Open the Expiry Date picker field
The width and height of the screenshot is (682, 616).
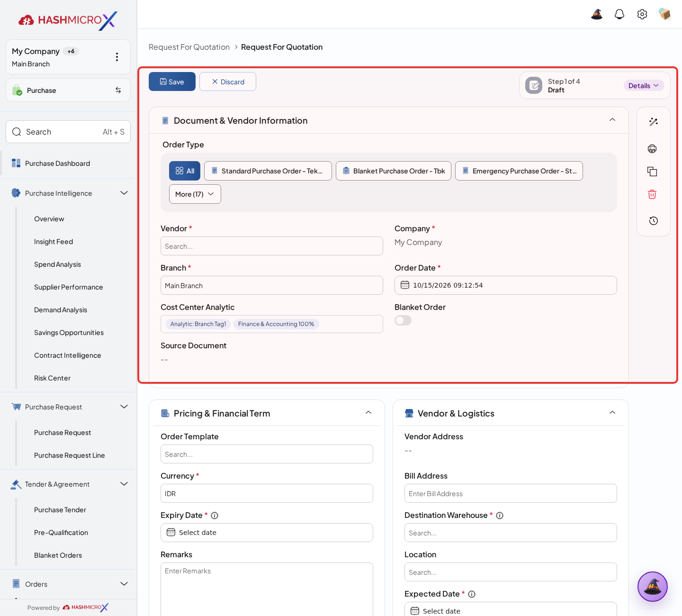click(x=267, y=533)
